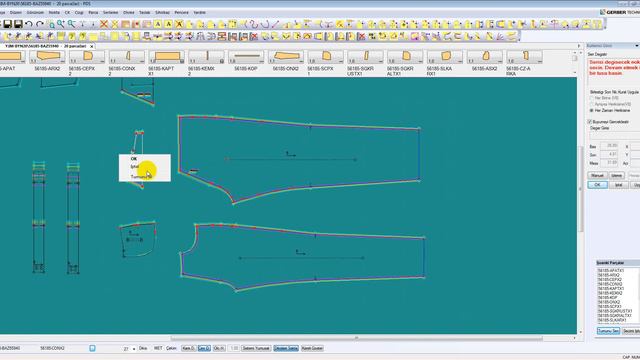Open the Görünüm menu
The image size is (640, 360).
[35, 13]
